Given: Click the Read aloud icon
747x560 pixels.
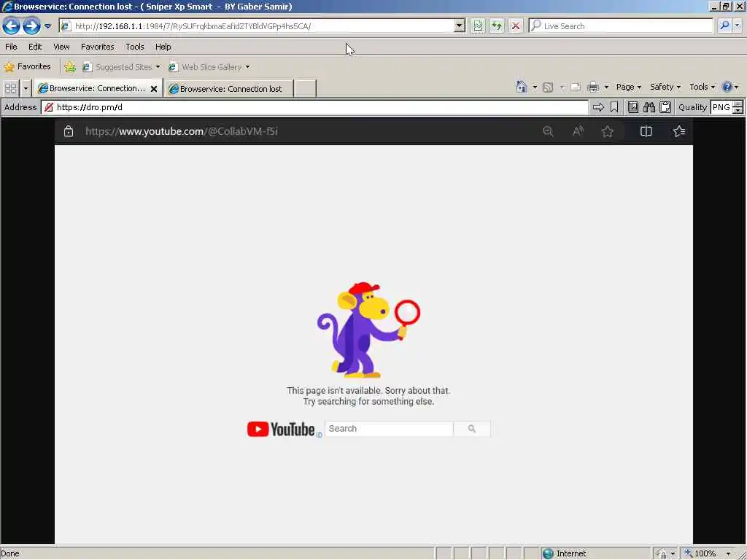Looking at the screenshot, I should (578, 131).
